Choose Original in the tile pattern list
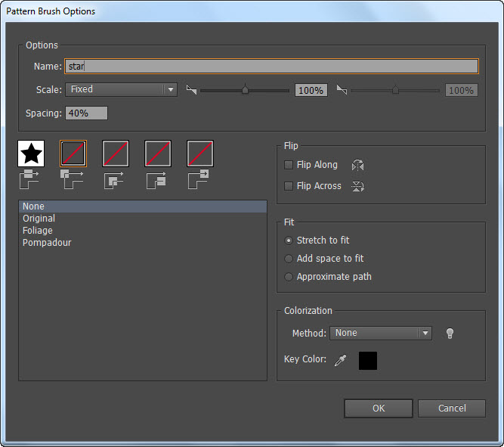The width and height of the screenshot is (504, 447). (143, 219)
